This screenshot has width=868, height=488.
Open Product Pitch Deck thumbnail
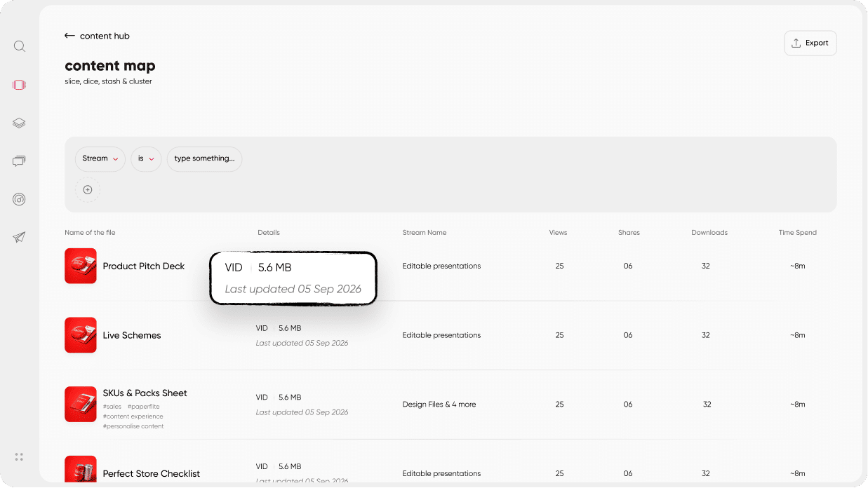[81, 266]
